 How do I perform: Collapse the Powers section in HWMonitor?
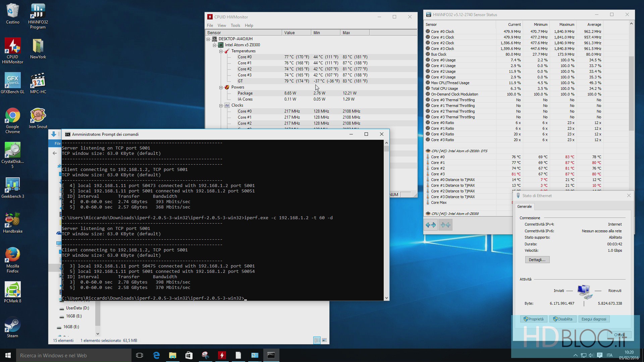[221, 87]
